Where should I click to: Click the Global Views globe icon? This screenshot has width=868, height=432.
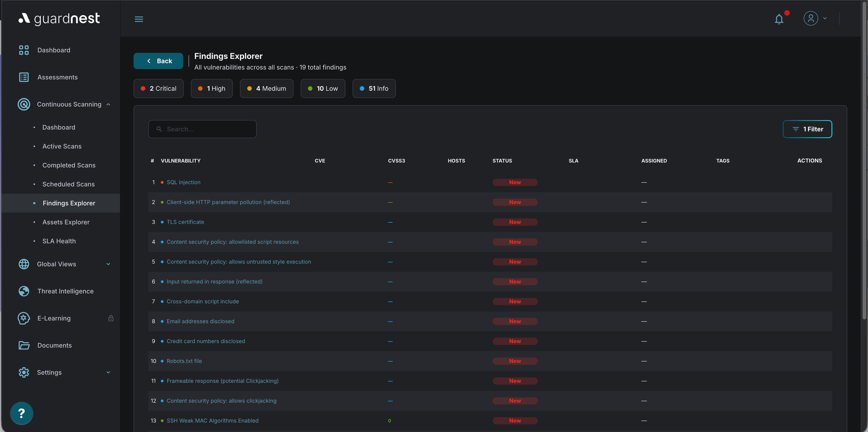click(24, 264)
